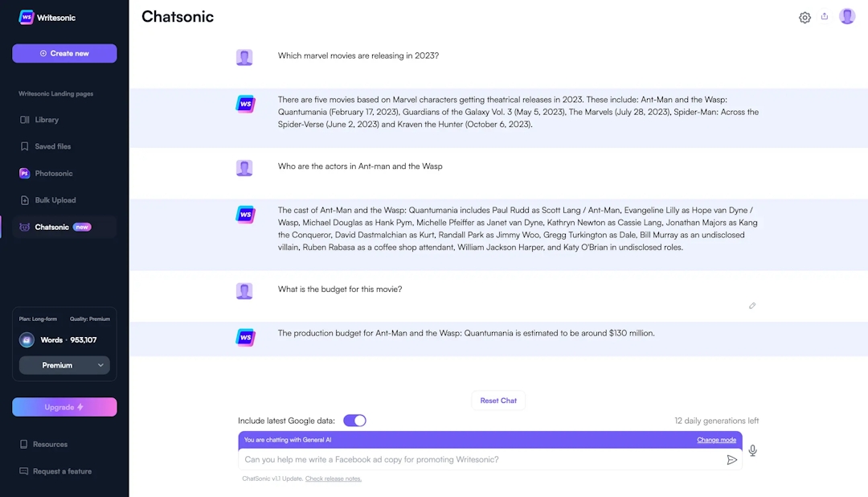868x497 pixels.
Task: Disable the latest Google data toggle
Action: click(354, 420)
